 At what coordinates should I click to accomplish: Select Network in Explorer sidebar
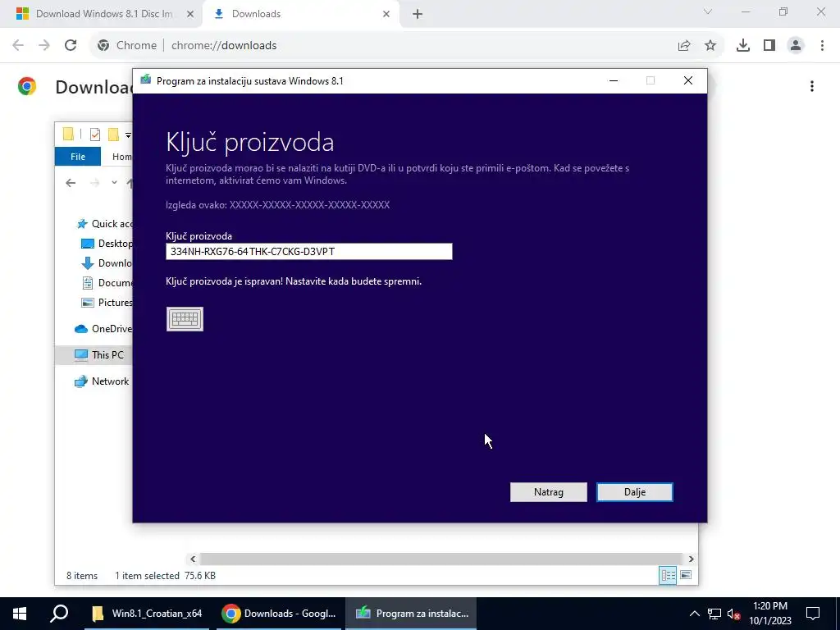102,381
